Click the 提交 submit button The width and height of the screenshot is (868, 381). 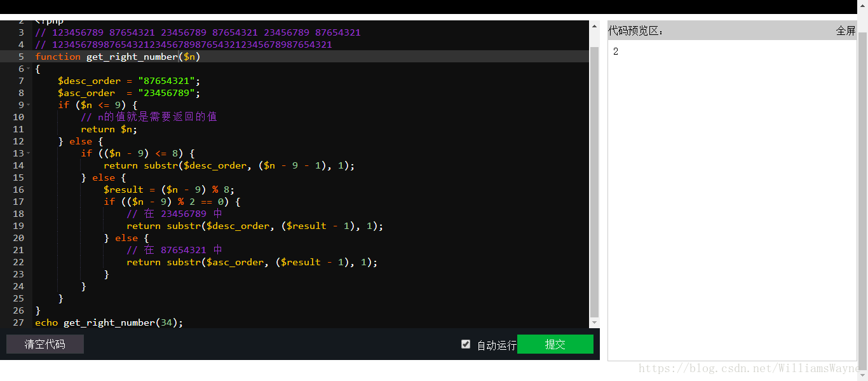coord(555,344)
